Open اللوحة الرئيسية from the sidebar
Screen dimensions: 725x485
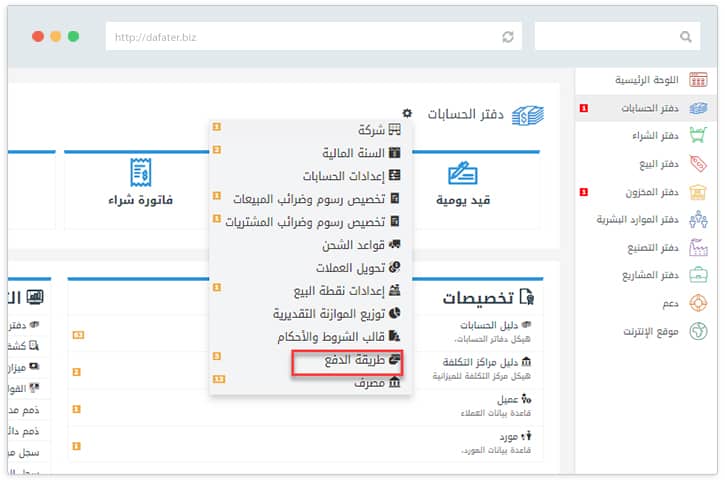[x=645, y=80]
